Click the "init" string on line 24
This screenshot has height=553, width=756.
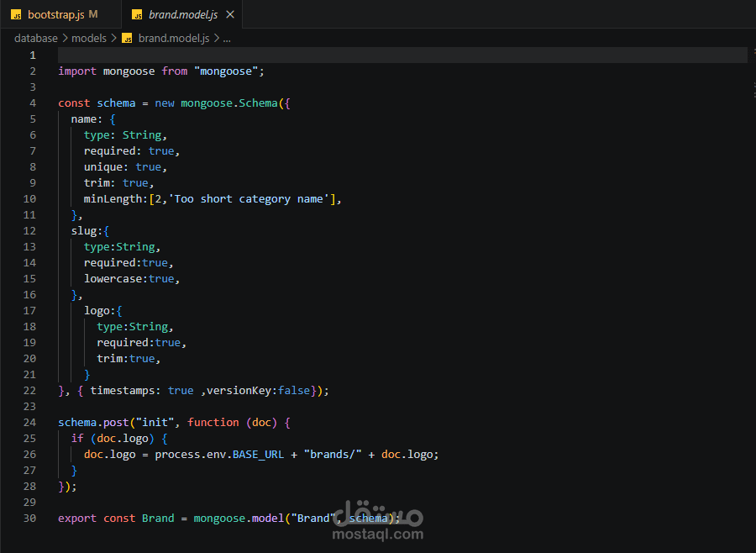coord(155,422)
